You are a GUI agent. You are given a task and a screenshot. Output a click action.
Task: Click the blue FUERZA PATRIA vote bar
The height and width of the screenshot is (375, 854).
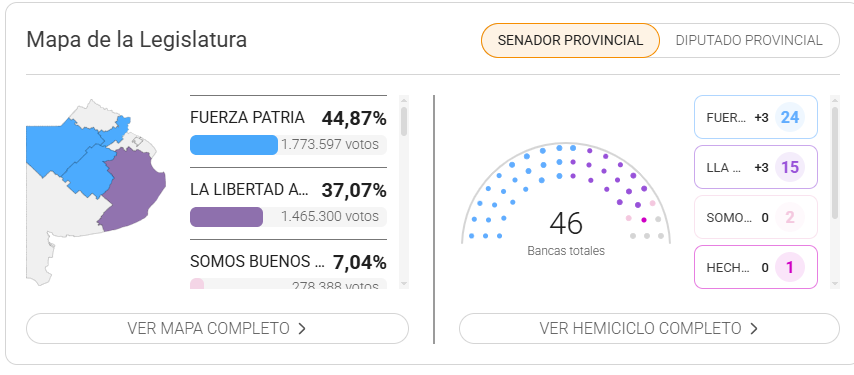point(234,145)
